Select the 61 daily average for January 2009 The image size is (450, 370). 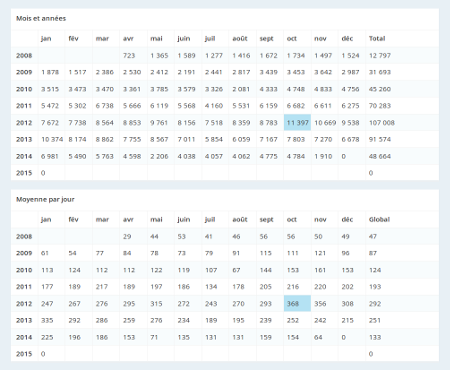coord(45,253)
